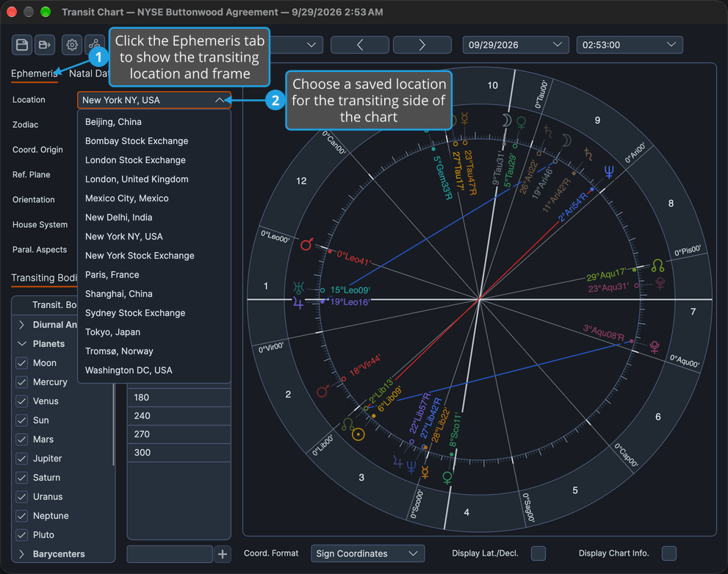The height and width of the screenshot is (574, 728).
Task: Enable Display Chart Info. checkbox
Action: [669, 553]
